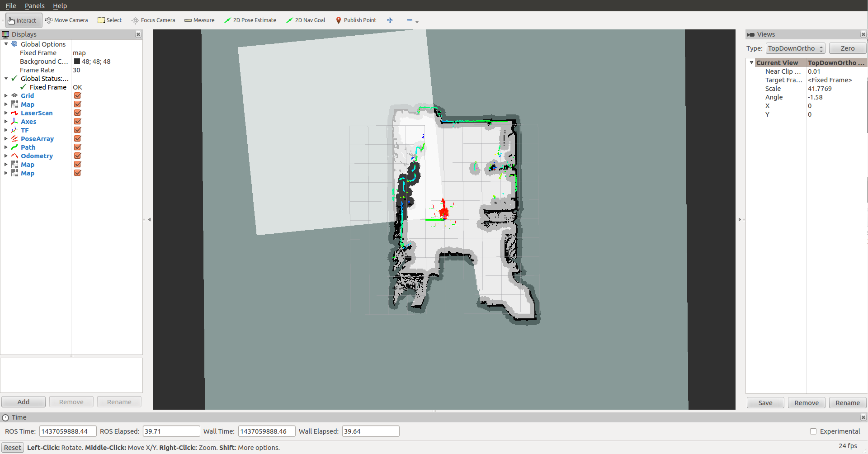Click the ROS Time field

pos(68,431)
